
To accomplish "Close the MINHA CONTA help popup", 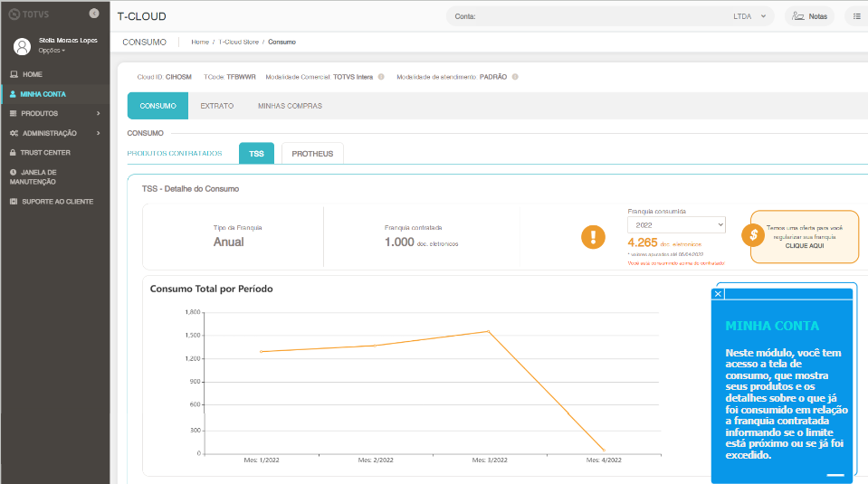I will click(x=718, y=294).
